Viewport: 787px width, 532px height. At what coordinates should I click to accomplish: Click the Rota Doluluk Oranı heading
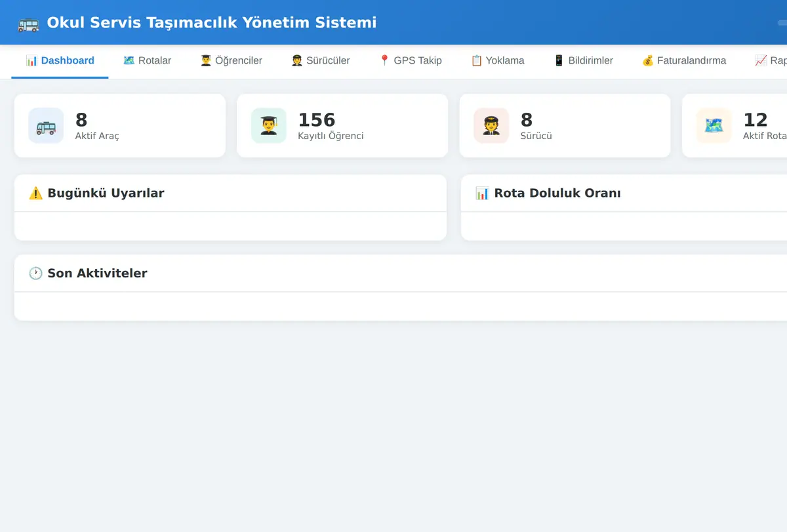coord(557,193)
